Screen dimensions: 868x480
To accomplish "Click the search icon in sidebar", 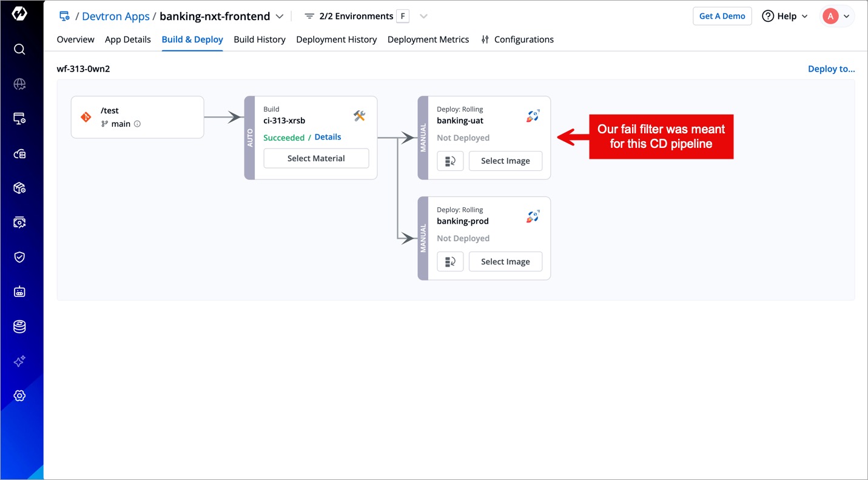I will tap(19, 49).
